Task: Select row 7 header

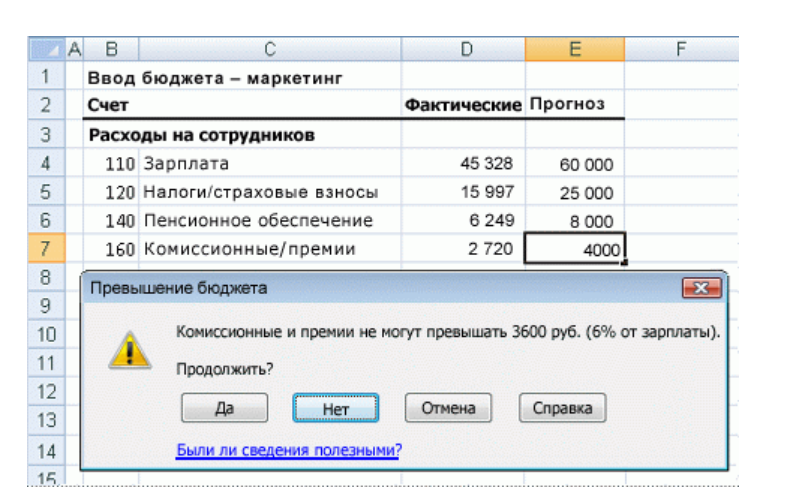Action: [x=44, y=249]
